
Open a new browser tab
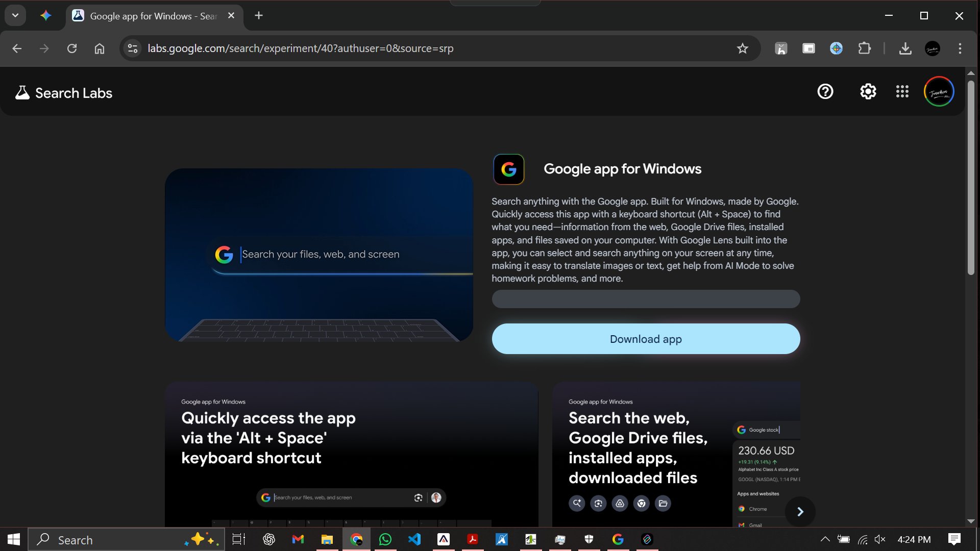pyautogui.click(x=259, y=16)
